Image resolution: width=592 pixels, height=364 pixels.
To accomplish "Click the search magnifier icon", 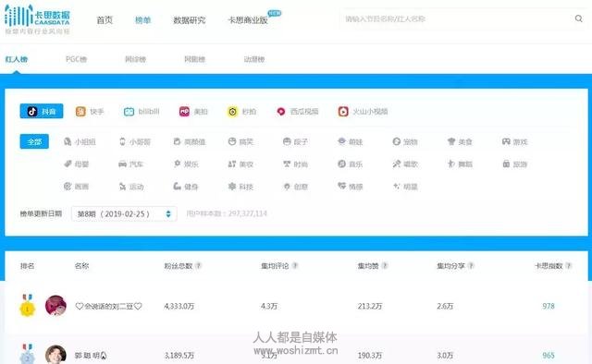I will click(578, 18).
